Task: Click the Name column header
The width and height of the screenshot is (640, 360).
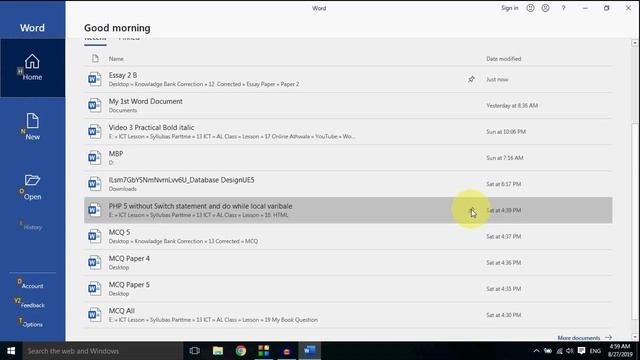Action: [116, 59]
